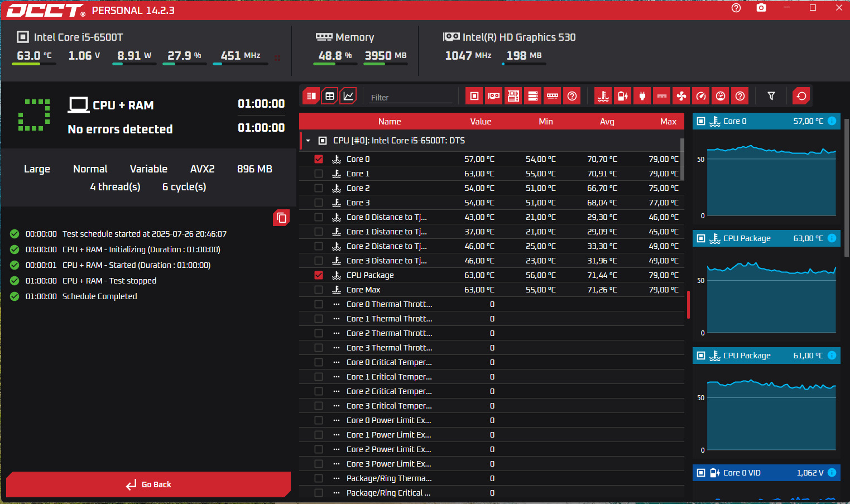Toggle the motherboard sensor filter icon
Image resolution: width=850 pixels, height=504 pixels.
coord(513,96)
